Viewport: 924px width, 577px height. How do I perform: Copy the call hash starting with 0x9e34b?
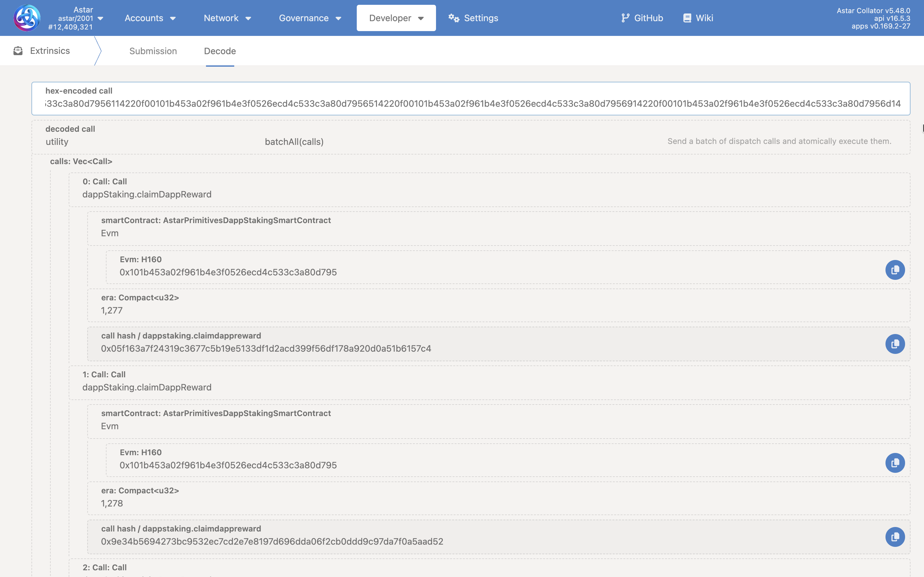tap(895, 537)
